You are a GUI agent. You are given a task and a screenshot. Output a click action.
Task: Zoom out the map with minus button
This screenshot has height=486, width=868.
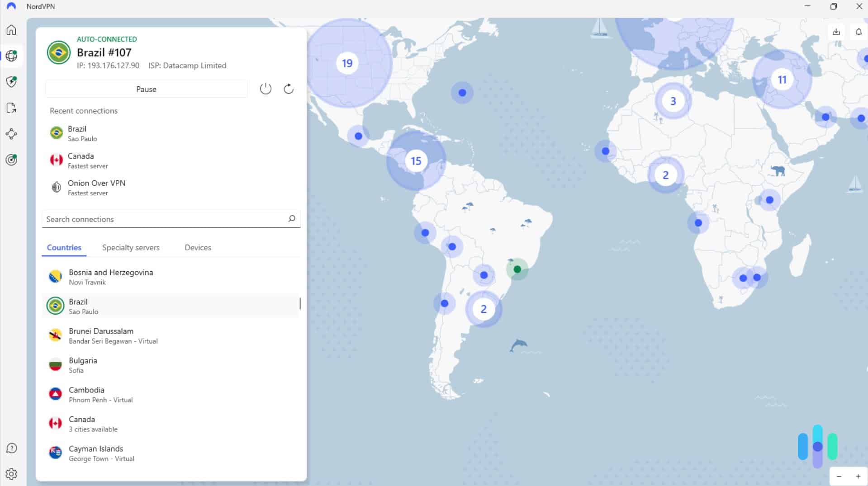coord(839,476)
